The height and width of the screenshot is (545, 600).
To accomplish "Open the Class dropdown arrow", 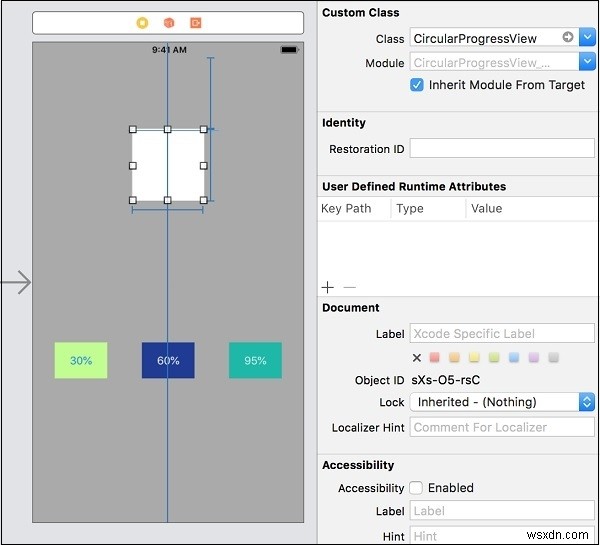I will tap(587, 38).
